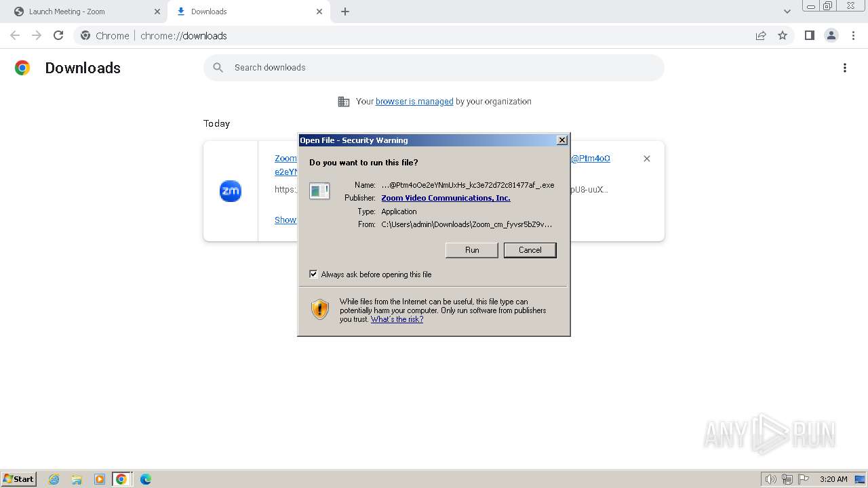Click the search magnifier icon
This screenshot has height=488, width=868.
click(218, 68)
